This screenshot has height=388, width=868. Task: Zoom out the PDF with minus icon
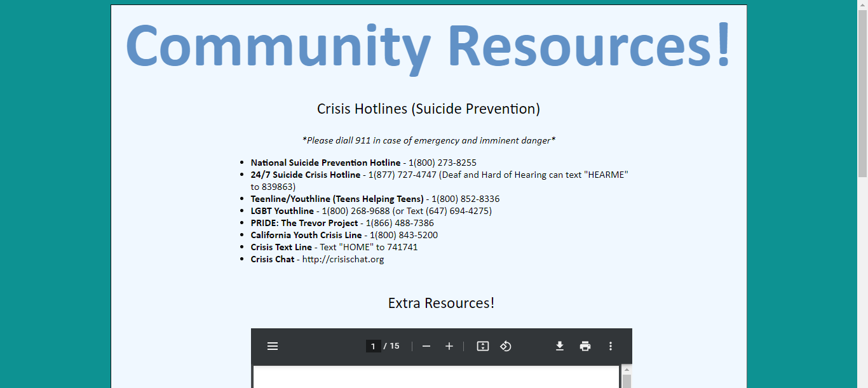[x=426, y=346]
